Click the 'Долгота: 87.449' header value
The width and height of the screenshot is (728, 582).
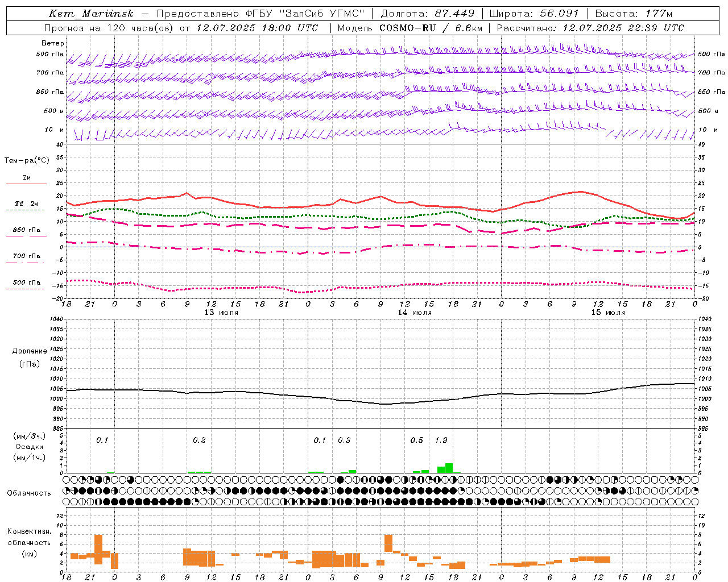[x=428, y=14]
